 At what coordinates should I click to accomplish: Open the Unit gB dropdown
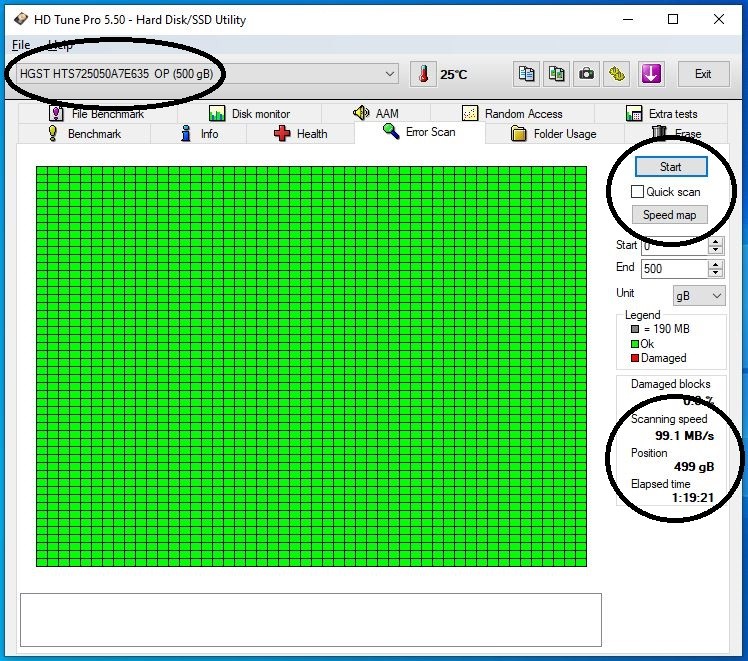(x=699, y=296)
